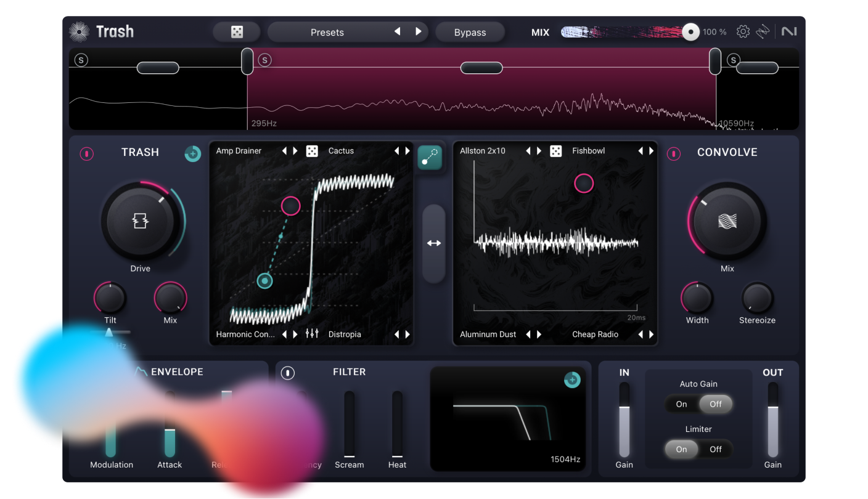Click previous arrow next to Aluminum Dust
868x499 pixels.
click(x=528, y=335)
